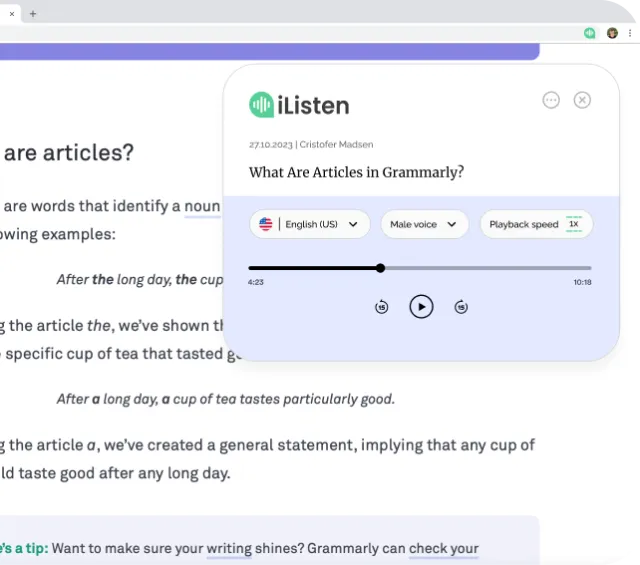Close the iListen player popup
This screenshot has width=640, height=565.
click(x=582, y=100)
